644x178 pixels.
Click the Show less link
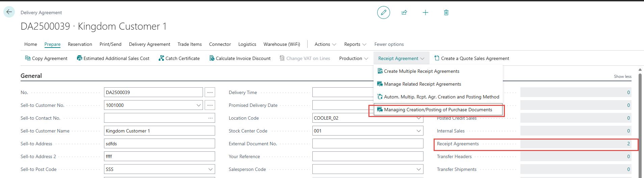(x=622, y=77)
